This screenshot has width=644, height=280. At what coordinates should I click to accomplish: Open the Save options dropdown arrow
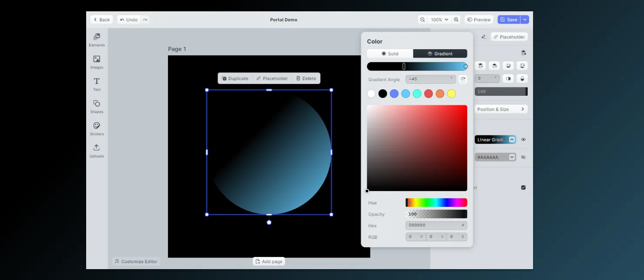point(525,20)
